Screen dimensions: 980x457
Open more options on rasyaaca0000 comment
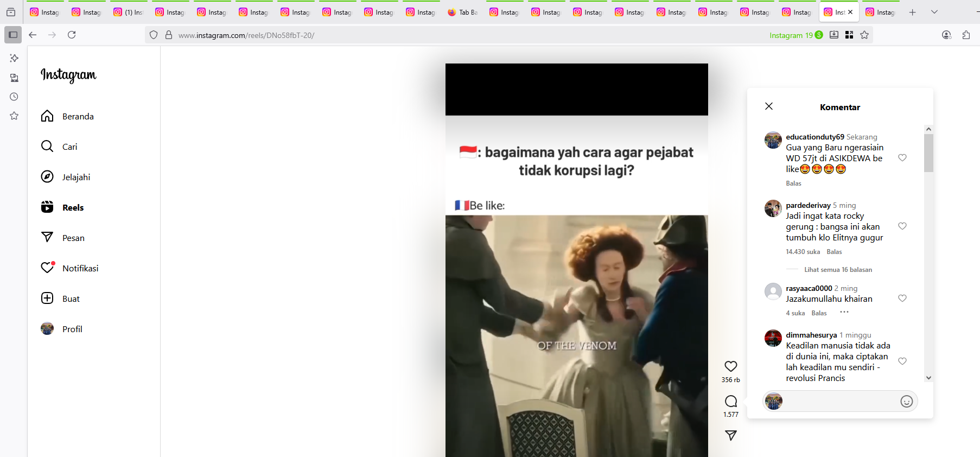pyautogui.click(x=844, y=312)
